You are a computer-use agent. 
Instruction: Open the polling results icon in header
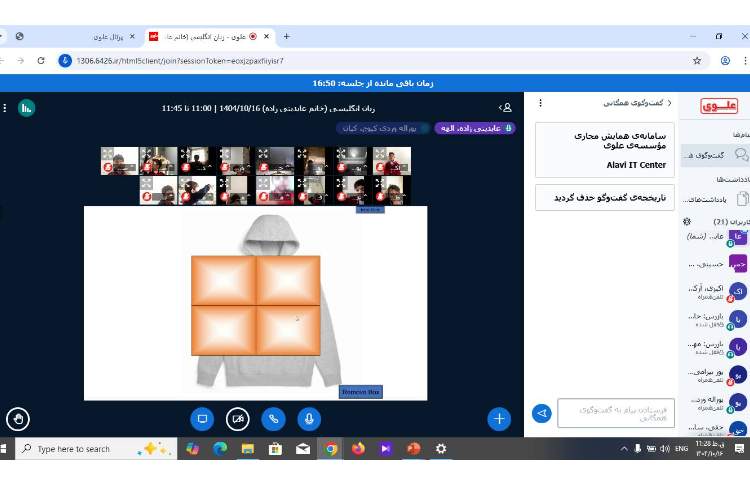pos(26,108)
